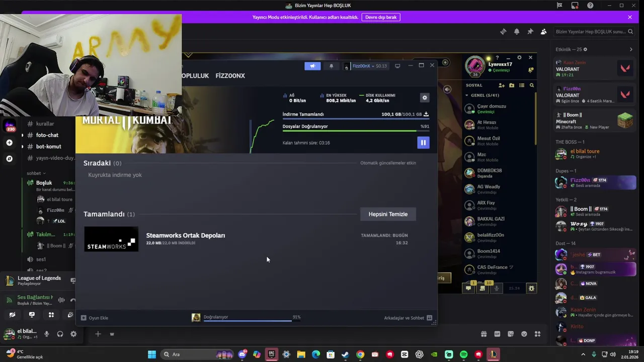This screenshot has height=362, width=644.
Task: Open kurallar channel
Action: pyautogui.click(x=45, y=124)
